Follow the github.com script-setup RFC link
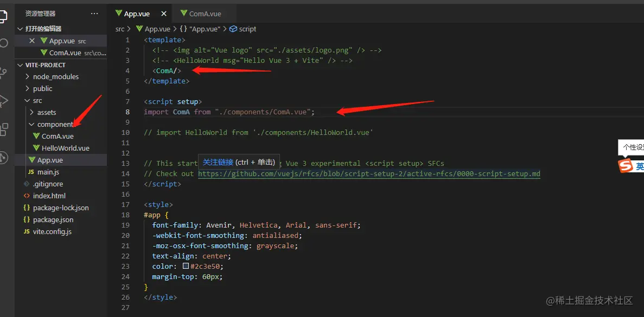644x317 pixels. [x=369, y=174]
